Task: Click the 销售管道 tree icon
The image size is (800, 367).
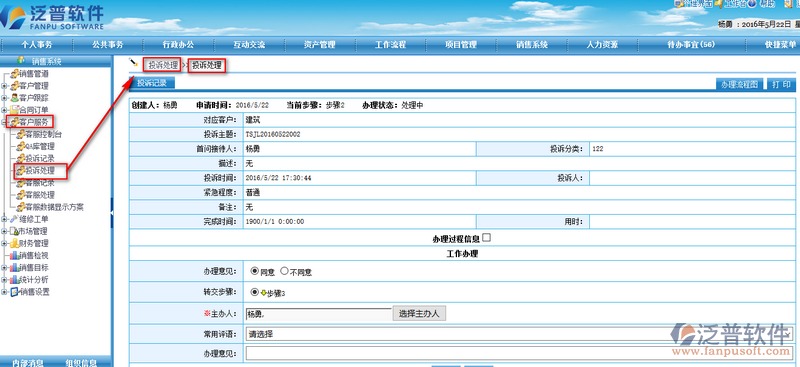Action: click(x=14, y=74)
